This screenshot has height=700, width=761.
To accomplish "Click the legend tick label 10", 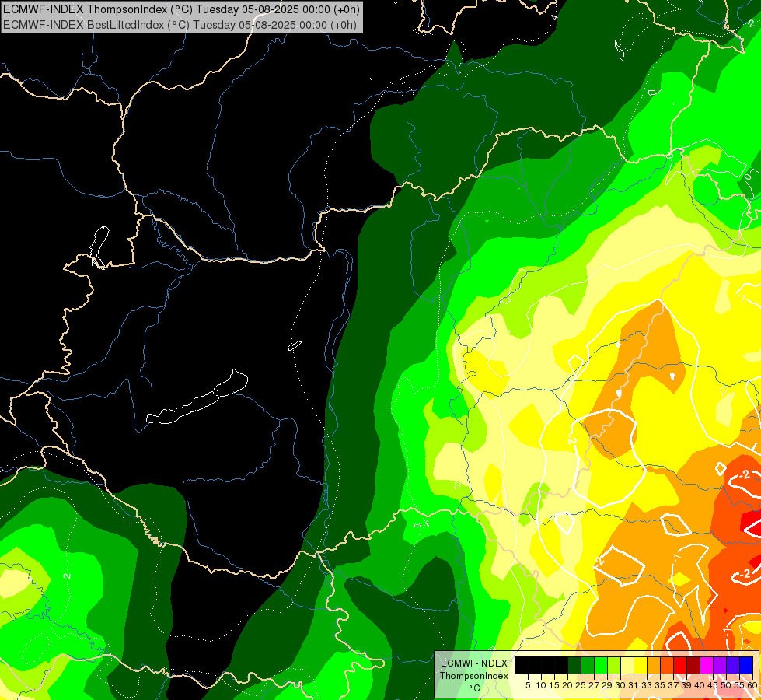I will tap(541, 685).
